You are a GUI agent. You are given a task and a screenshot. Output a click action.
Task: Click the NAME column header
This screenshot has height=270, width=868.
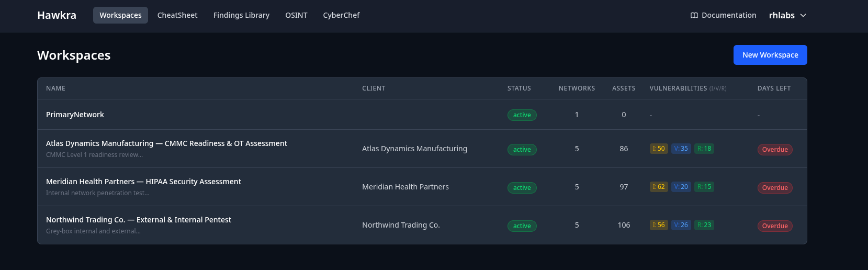coord(55,88)
